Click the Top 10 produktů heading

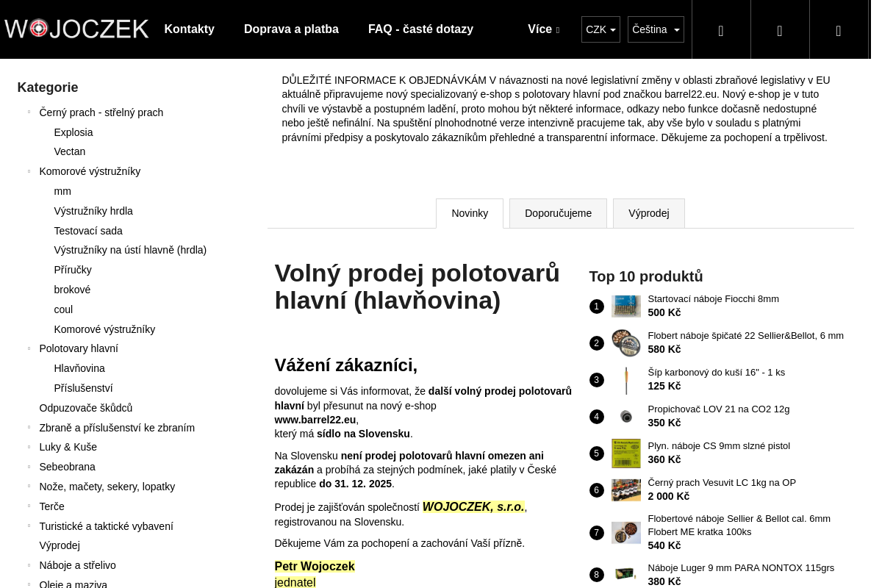646,276
